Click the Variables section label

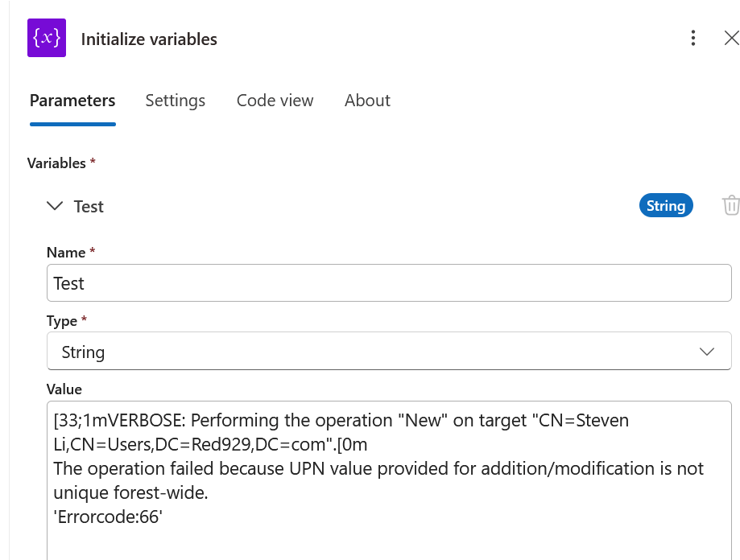[56, 163]
